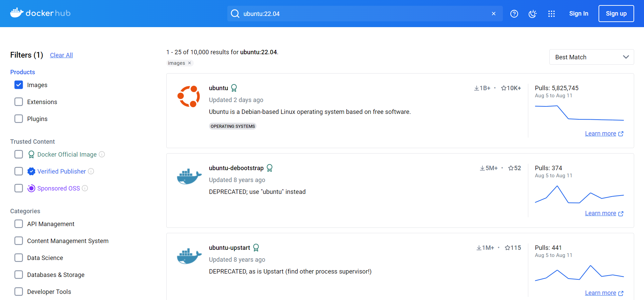Click the ubuntu-upstart whale logo
This screenshot has height=300, width=644.
[x=189, y=256]
